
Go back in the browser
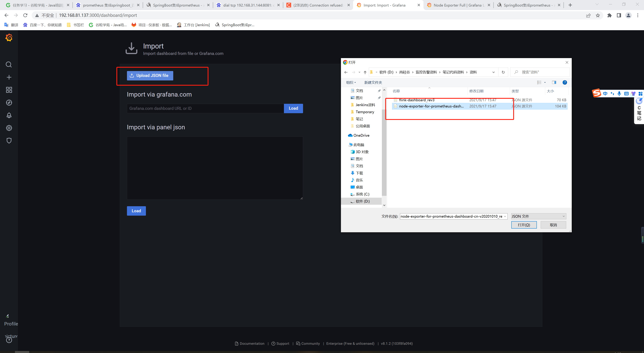tap(7, 15)
